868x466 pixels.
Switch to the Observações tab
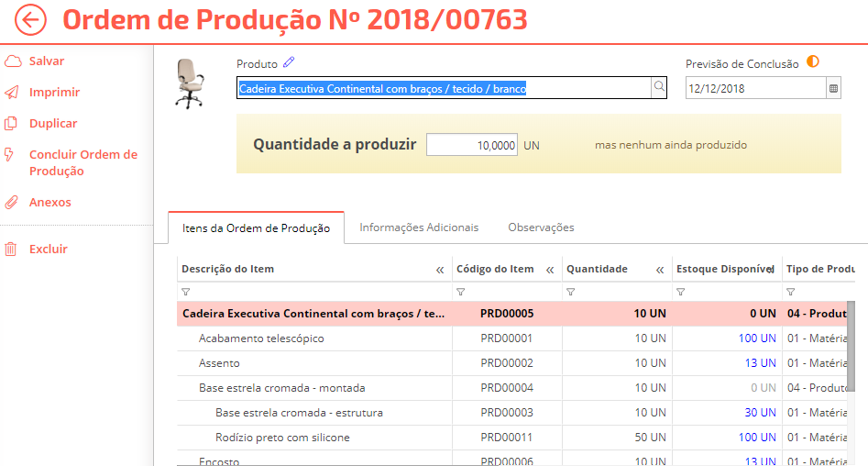click(x=541, y=227)
